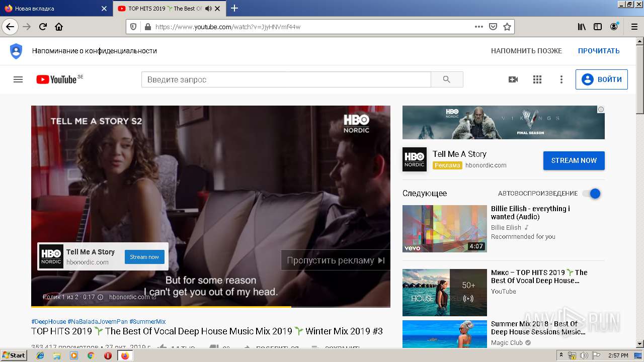Open the ad info icon next to 0:17
644x362 pixels.
[100, 297]
